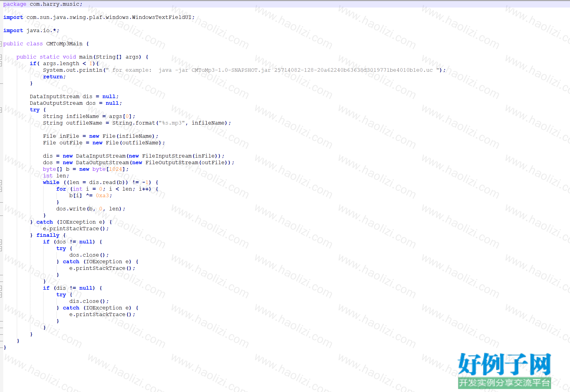
Task: Click the 'if (dos != null) {' line text
Action: pyautogui.click(x=72, y=242)
